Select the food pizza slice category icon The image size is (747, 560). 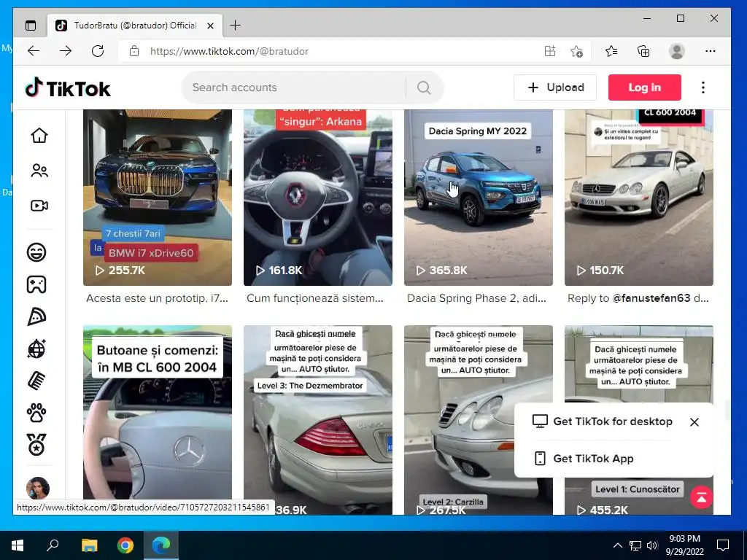pyautogui.click(x=36, y=316)
